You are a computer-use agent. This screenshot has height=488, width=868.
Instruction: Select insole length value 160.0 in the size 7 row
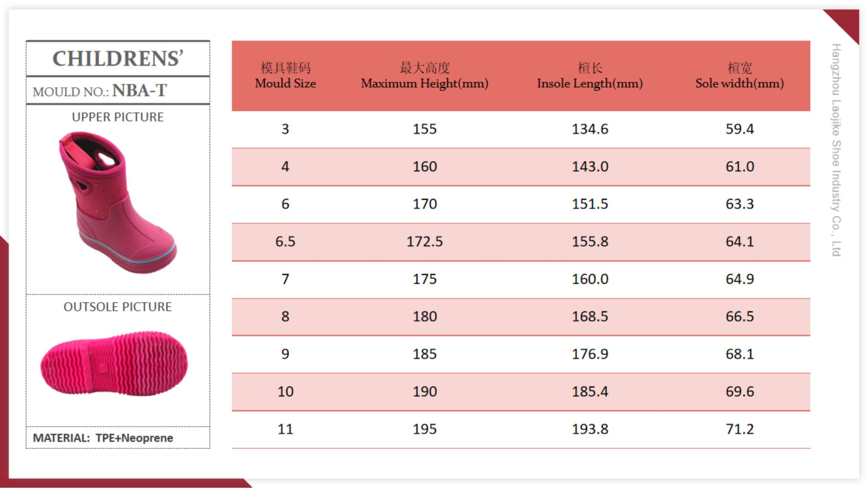click(x=590, y=279)
